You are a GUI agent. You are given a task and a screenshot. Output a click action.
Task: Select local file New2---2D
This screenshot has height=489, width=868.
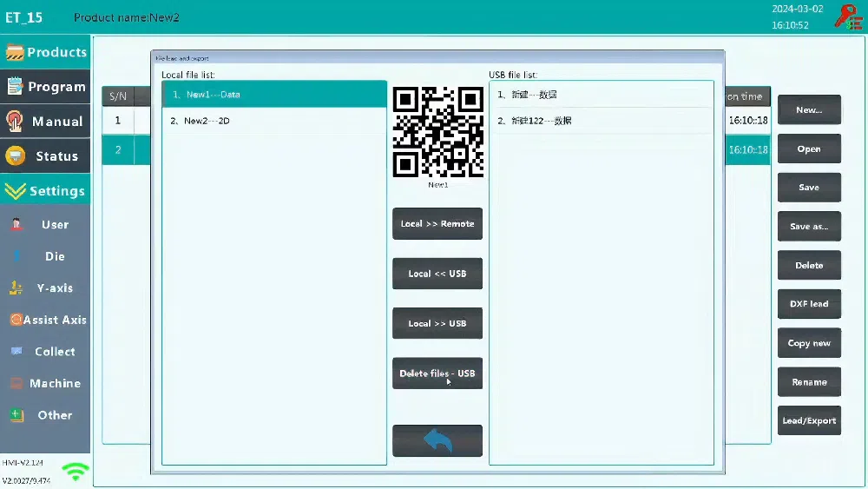274,121
